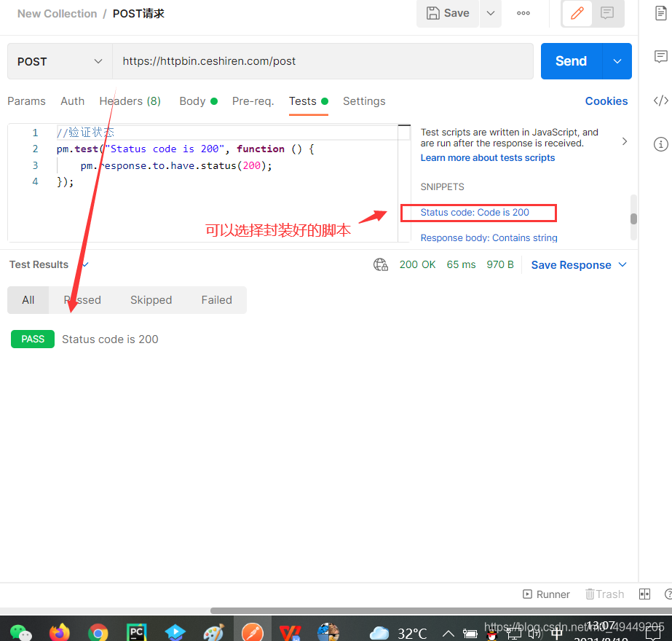
Task: Open the Paint palette app in taskbar
Action: tap(214, 632)
